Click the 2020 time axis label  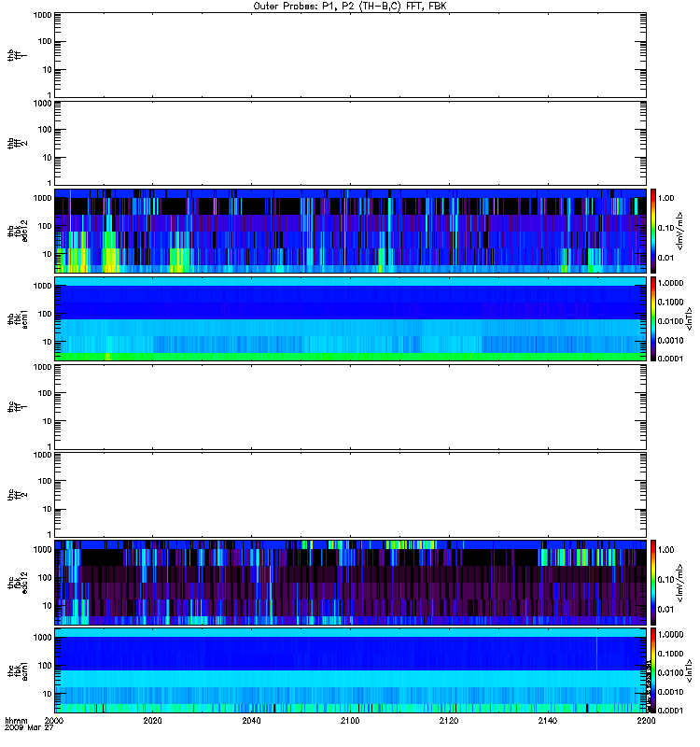[x=152, y=720]
